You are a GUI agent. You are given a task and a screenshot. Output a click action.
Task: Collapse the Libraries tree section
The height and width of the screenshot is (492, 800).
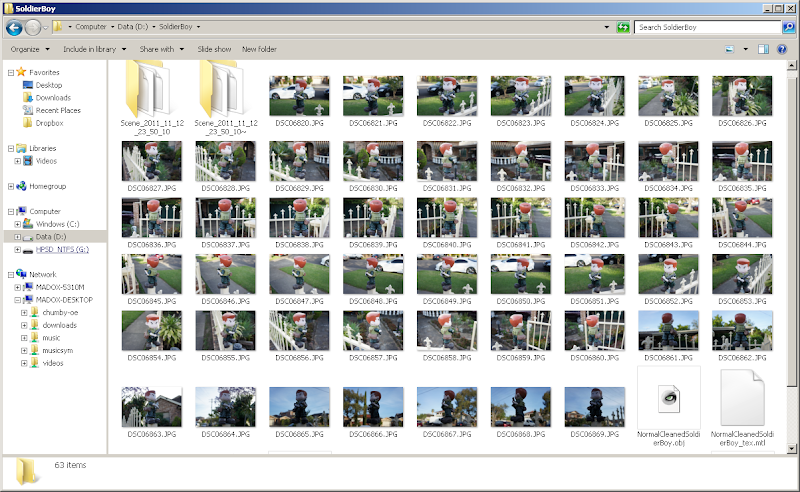pos(11,149)
